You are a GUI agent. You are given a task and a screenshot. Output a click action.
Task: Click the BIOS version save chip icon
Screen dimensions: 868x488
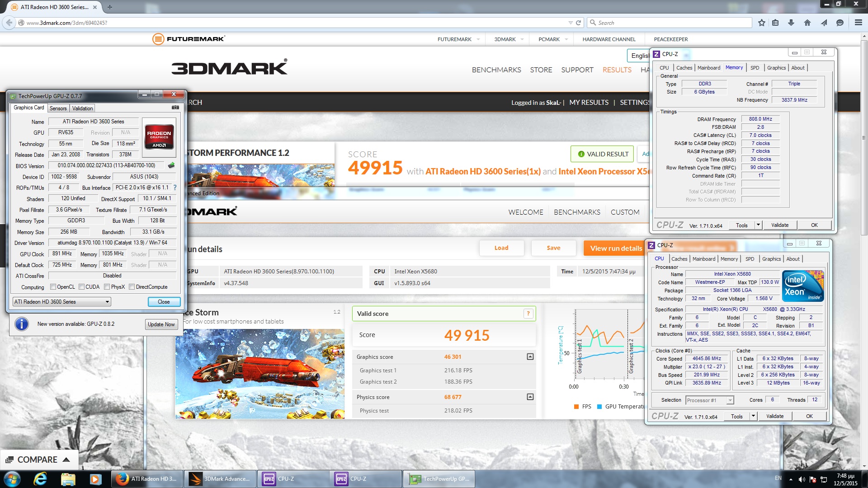[171, 165]
